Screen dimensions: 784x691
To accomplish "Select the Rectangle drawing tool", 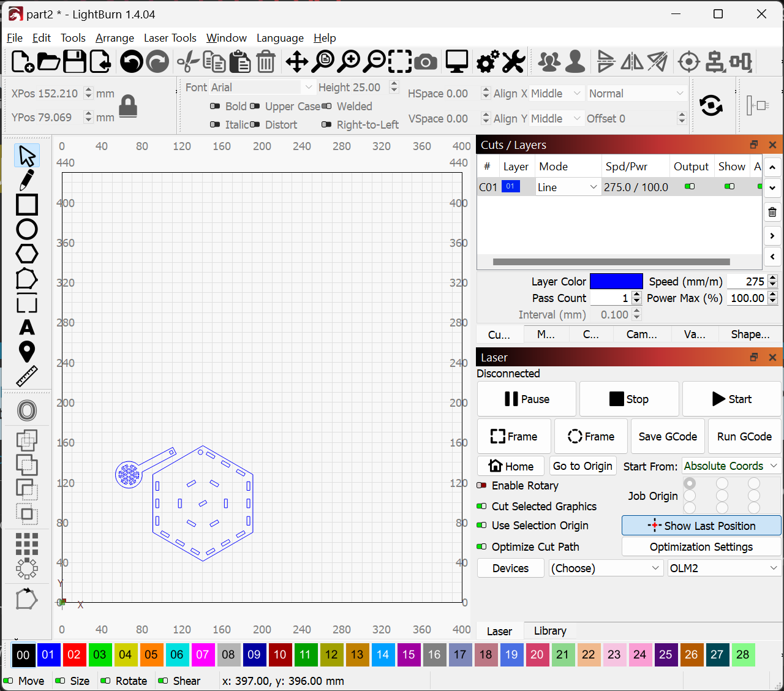I will coord(27,205).
